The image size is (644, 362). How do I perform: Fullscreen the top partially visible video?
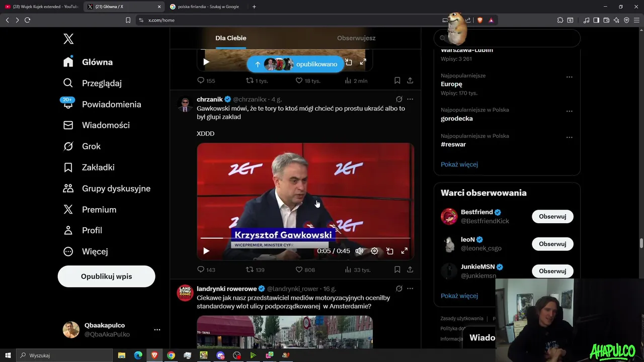363,62
